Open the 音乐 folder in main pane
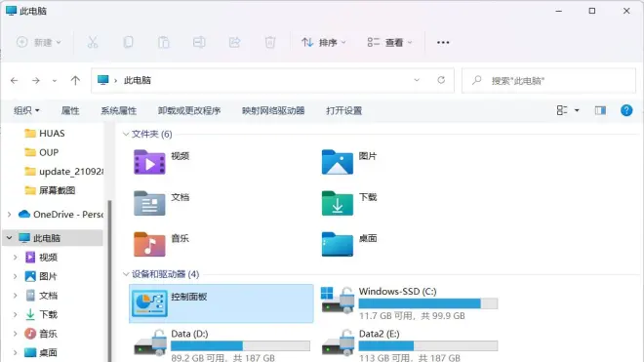Image resolution: width=644 pixels, height=362 pixels. (x=162, y=244)
